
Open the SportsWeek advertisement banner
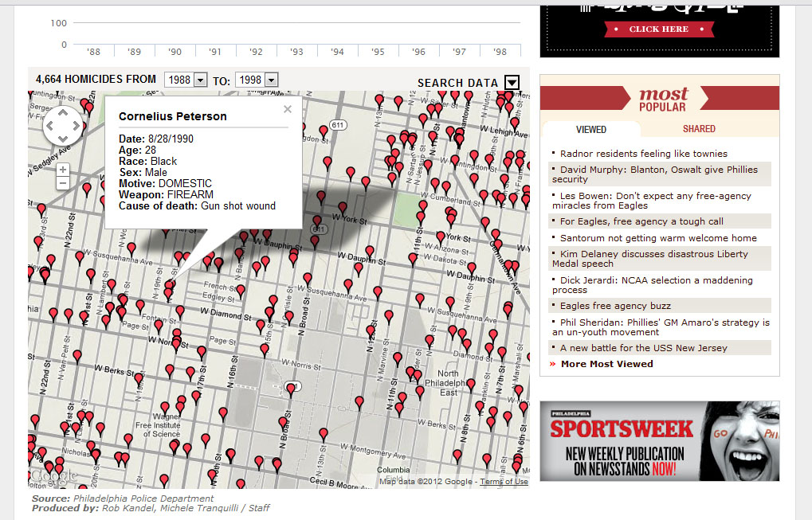coord(659,440)
